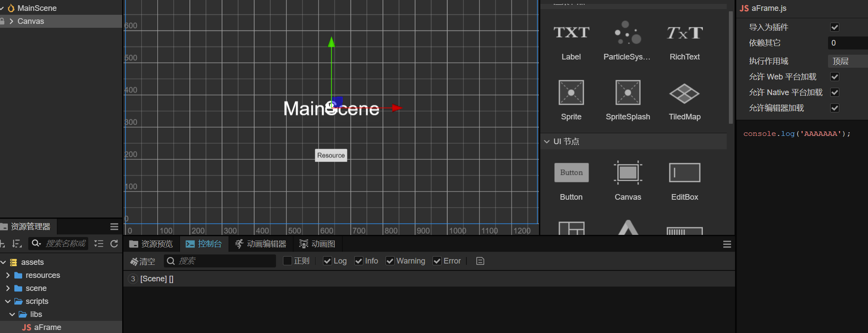Click the resources folder icon
The image size is (868, 333).
click(x=18, y=275)
